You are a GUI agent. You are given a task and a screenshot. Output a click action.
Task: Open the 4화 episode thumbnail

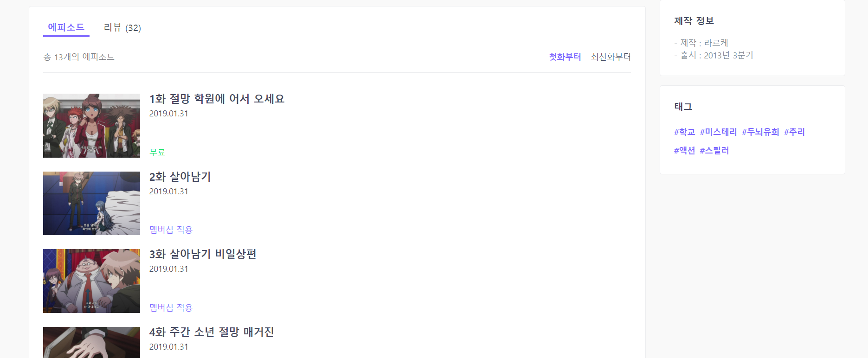(91, 342)
